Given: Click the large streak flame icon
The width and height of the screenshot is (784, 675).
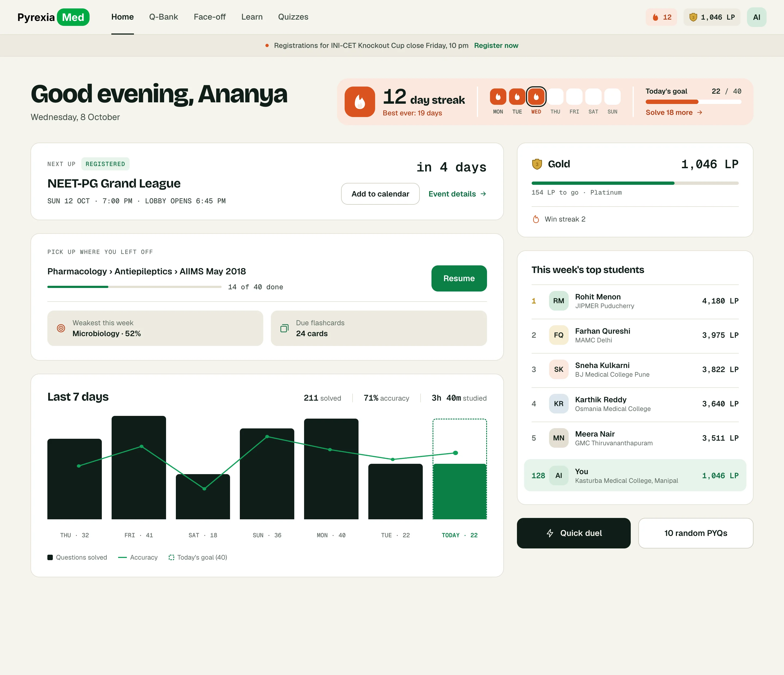Looking at the screenshot, I should 359,102.
